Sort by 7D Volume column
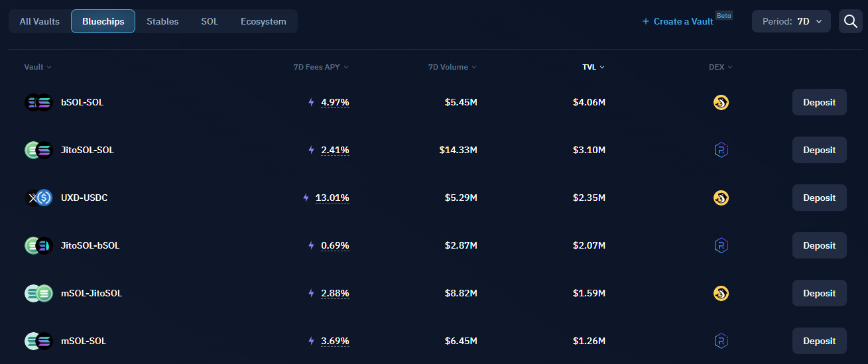Viewport: 868px width, 364px height. tap(452, 67)
